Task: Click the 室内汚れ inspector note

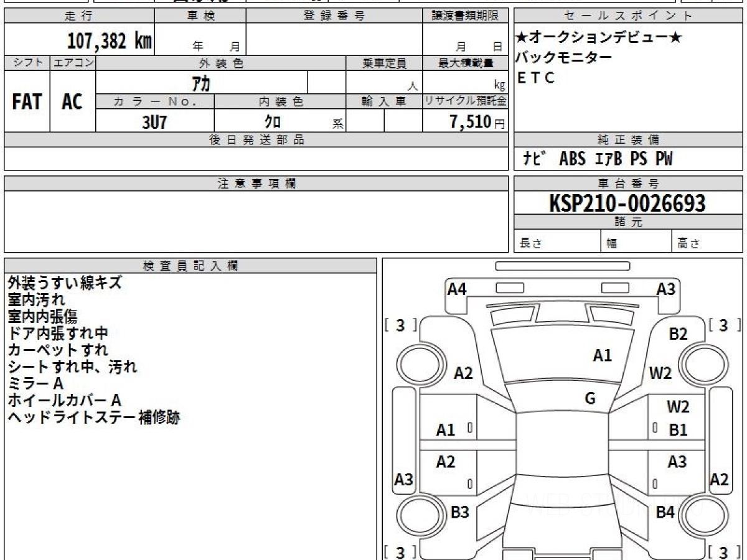Action: 36,299
